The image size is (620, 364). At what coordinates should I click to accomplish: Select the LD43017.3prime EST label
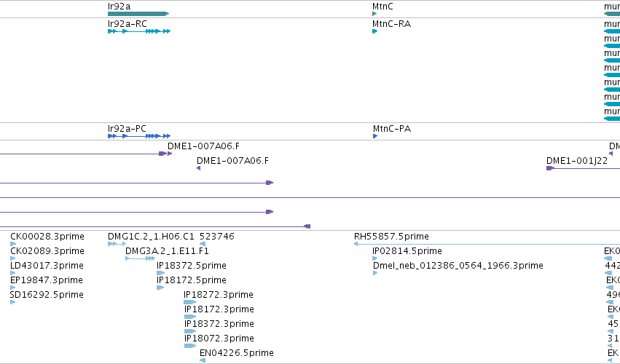pos(47,266)
